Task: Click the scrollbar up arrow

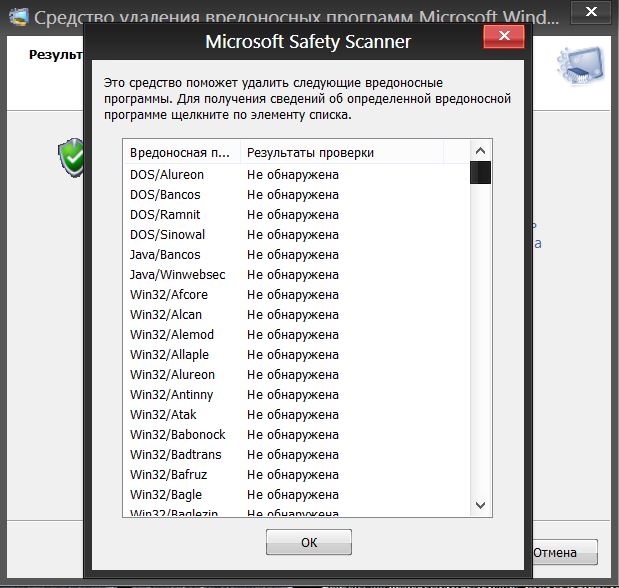Action: click(480, 152)
